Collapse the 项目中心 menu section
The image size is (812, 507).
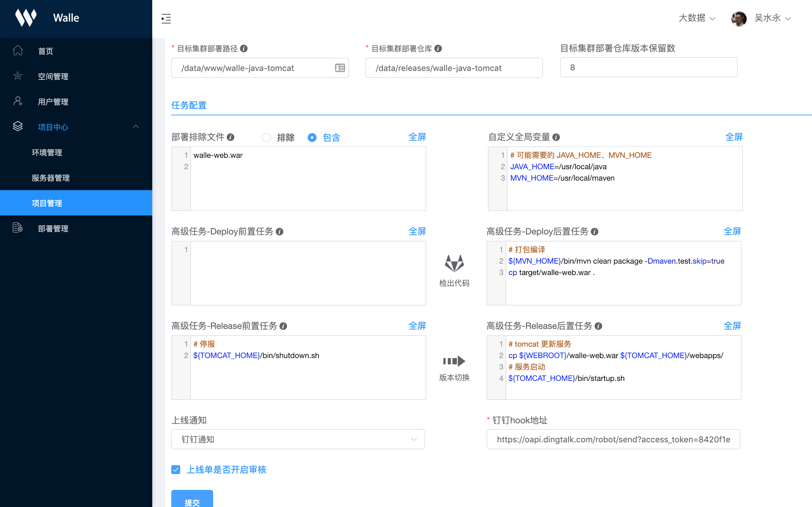(135, 127)
